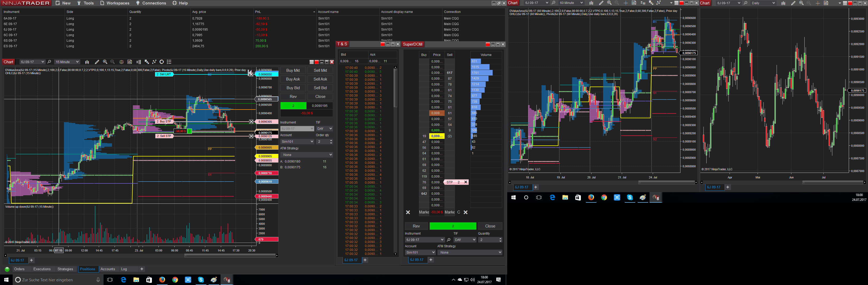Open Data Box icon in 60 Minute chart
Viewport: 868px width, 285px height.
634,3
